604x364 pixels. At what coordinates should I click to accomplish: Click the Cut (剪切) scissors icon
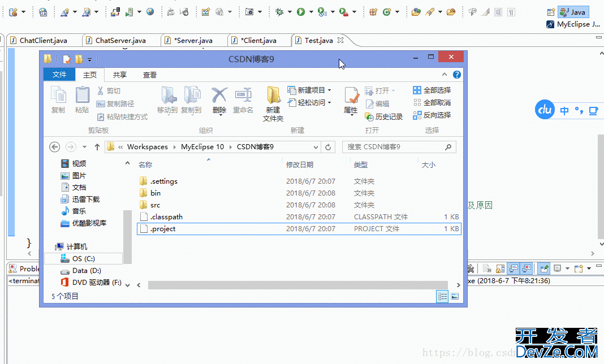pos(101,91)
